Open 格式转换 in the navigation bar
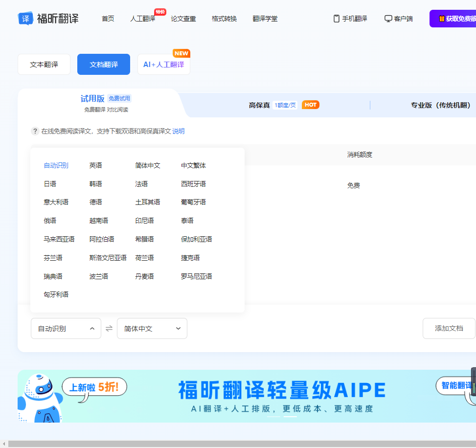 tap(225, 19)
